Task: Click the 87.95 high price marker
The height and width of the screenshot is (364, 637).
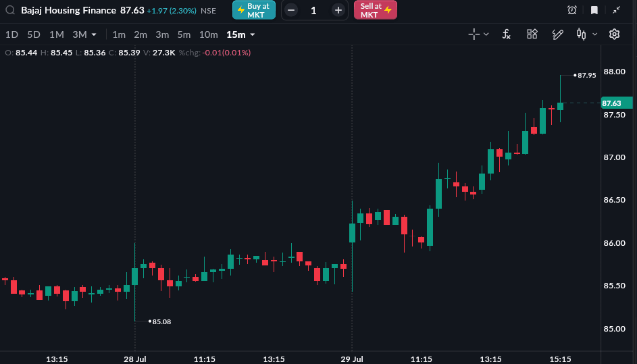Action: point(586,75)
